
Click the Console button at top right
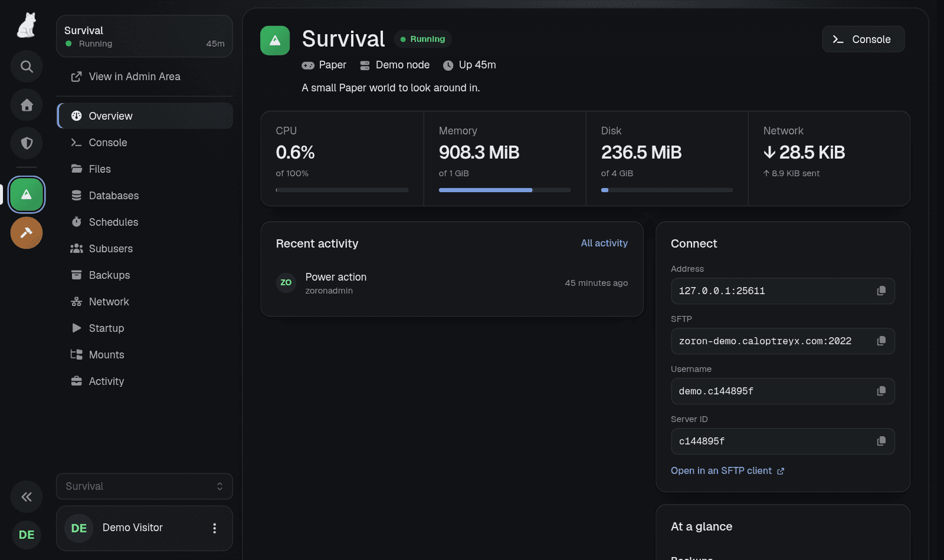pos(863,39)
